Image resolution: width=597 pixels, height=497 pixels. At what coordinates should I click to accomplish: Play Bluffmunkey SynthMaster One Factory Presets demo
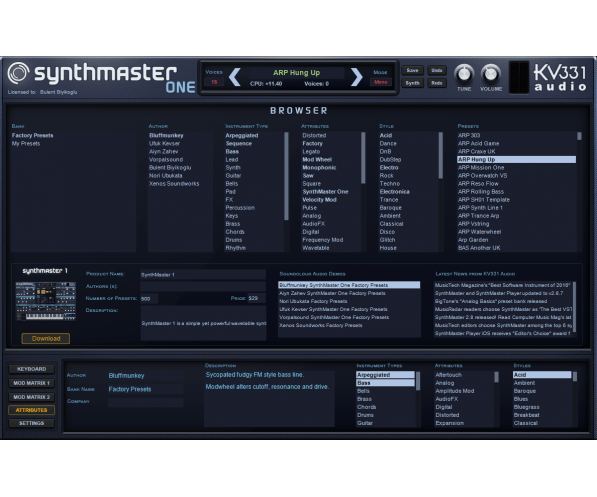point(349,285)
